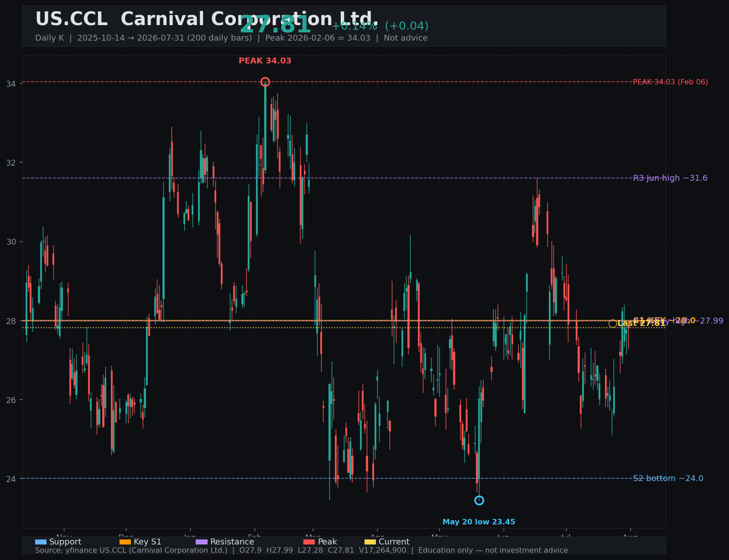Click the 'Key S1' legend label
The width and height of the screenshot is (729, 560).
pyautogui.click(x=147, y=542)
